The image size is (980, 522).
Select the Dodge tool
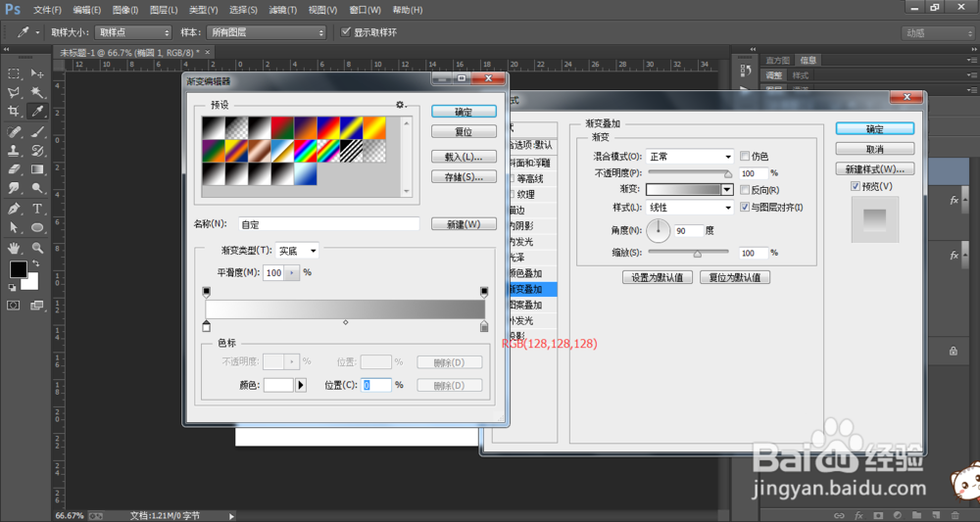click(37, 188)
